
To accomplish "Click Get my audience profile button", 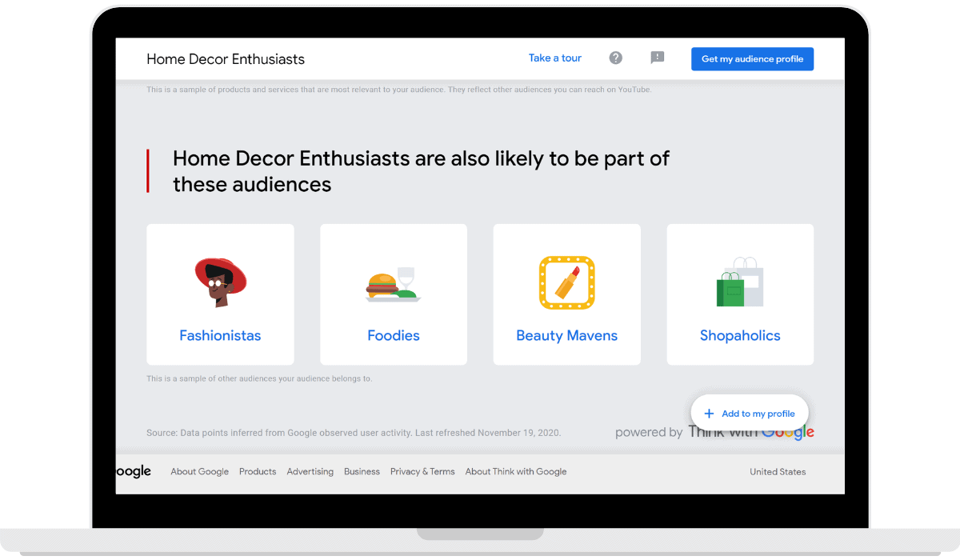I will 752,59.
